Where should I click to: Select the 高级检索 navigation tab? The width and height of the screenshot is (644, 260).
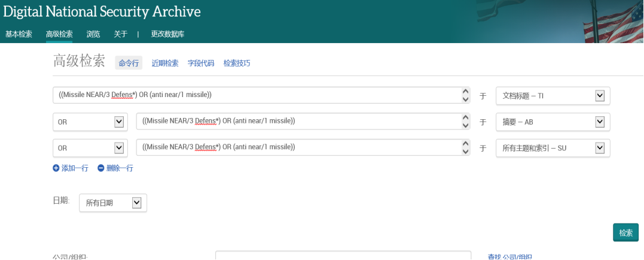click(x=59, y=34)
